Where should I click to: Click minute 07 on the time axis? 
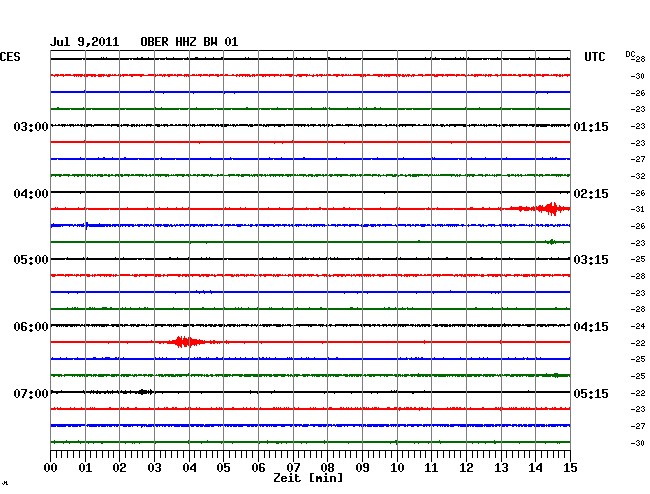coord(293,468)
